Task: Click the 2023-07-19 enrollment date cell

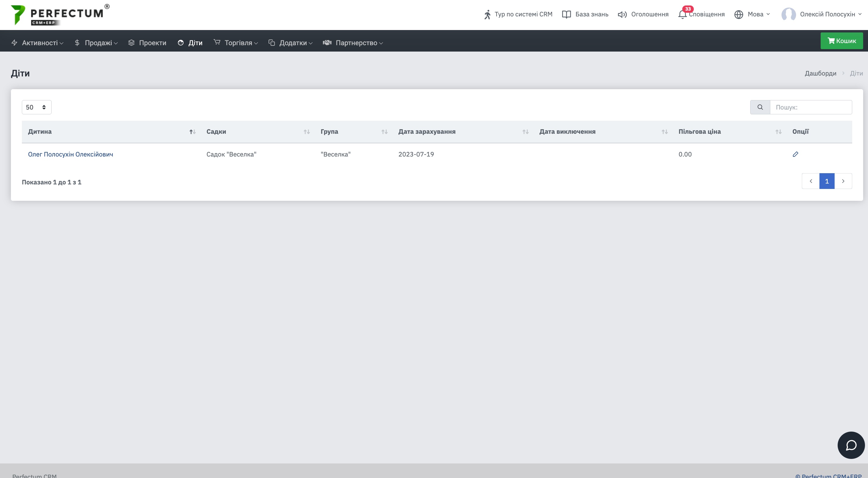Action: [416, 154]
